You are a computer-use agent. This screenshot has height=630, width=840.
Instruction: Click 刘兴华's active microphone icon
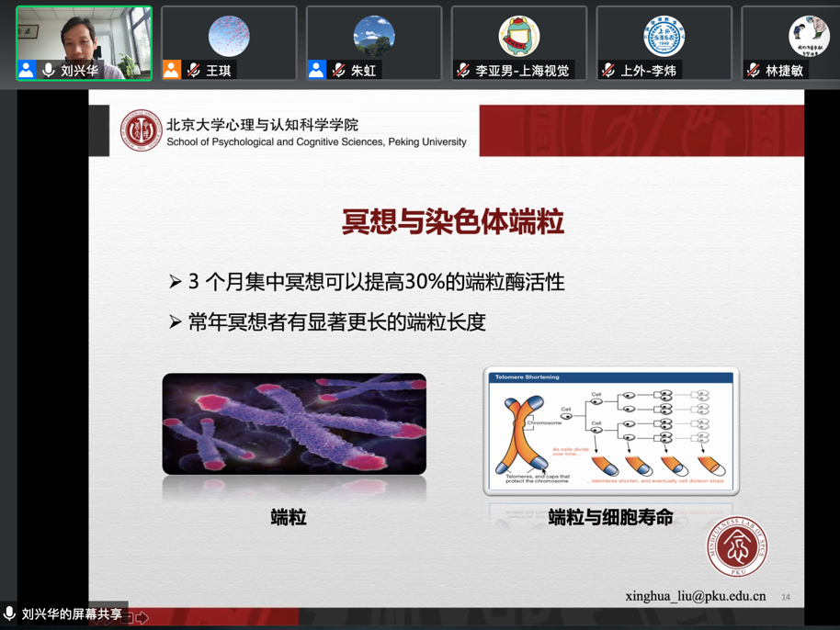pyautogui.click(x=47, y=67)
